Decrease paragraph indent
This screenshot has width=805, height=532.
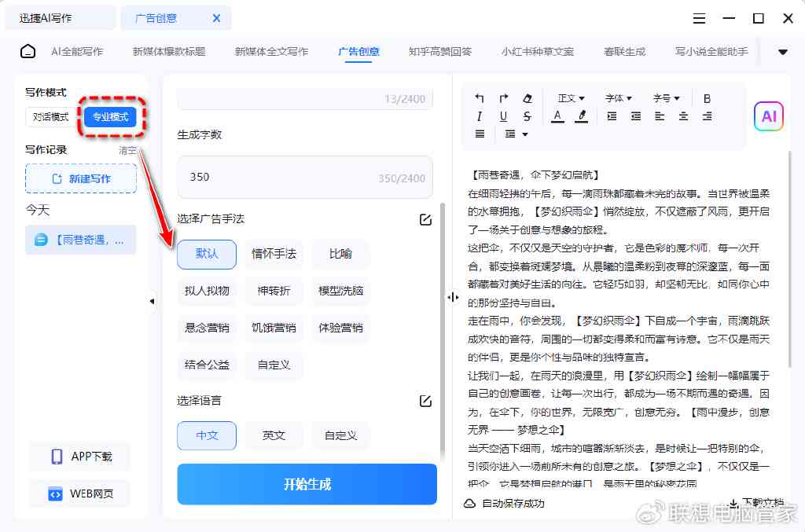[636, 116]
